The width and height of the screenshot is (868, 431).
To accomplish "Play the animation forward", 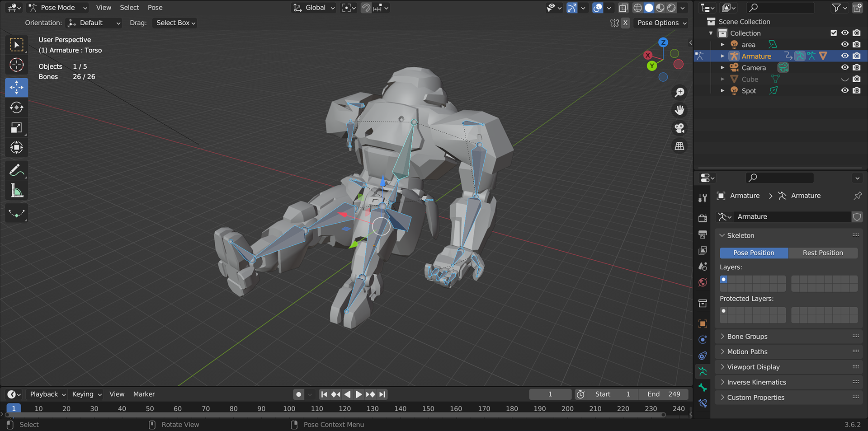I will (359, 394).
